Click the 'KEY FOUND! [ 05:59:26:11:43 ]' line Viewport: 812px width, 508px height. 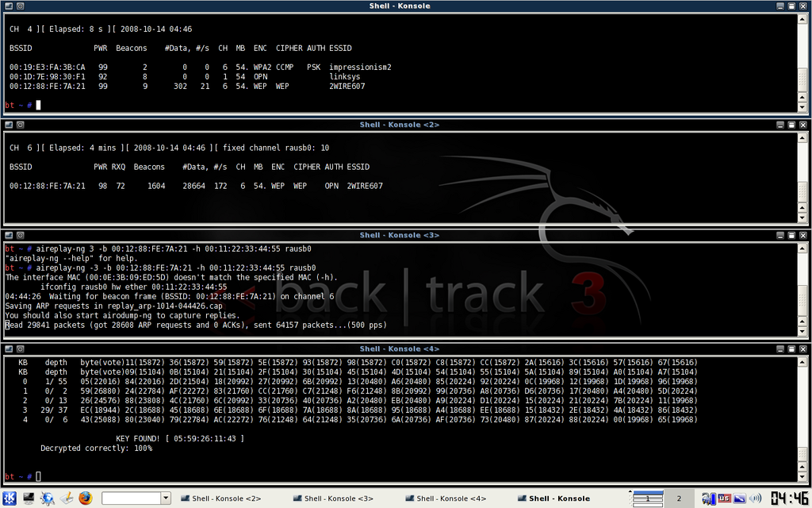[x=180, y=438]
